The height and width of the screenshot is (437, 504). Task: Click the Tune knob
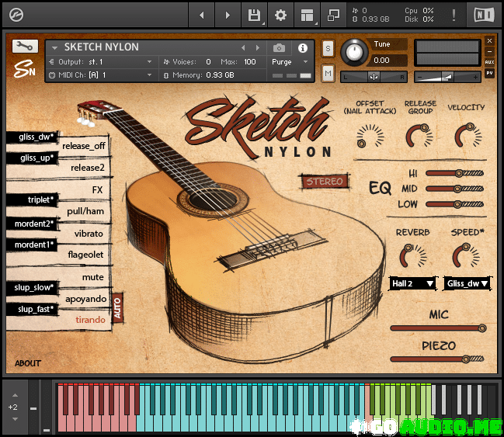354,53
